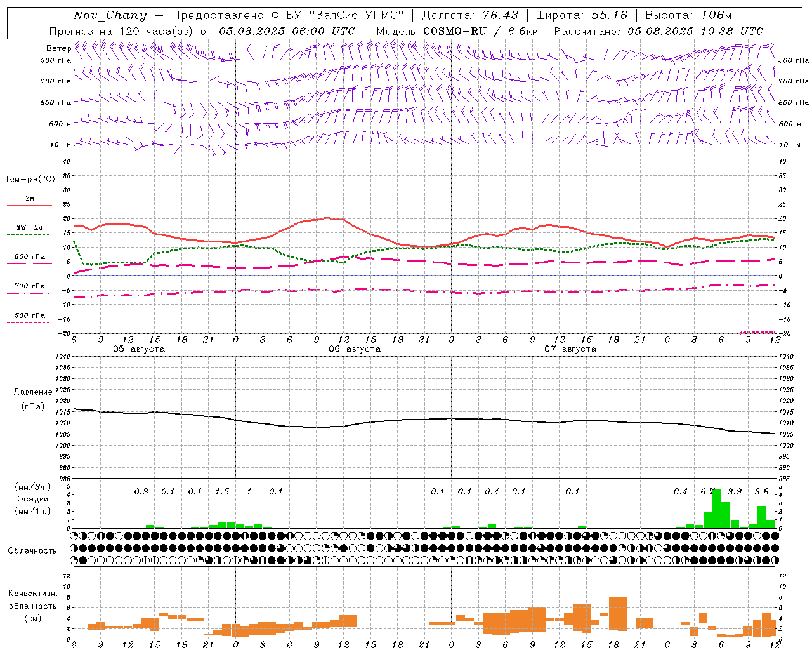Image resolution: width=812 pixels, height=650 pixels.
Task: Click the Ветер wind panel label
Action: tap(58, 48)
